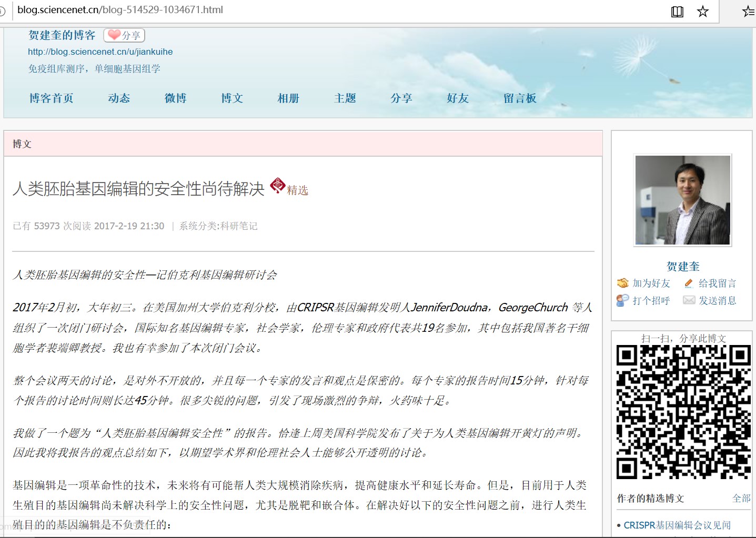Open 好友 navigation tab
The image size is (756, 538).
click(x=458, y=98)
